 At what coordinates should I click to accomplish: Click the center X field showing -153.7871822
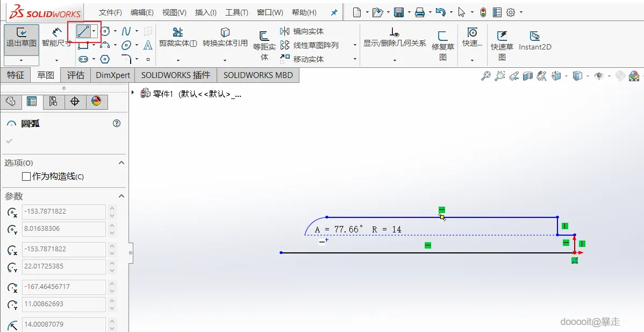point(63,211)
